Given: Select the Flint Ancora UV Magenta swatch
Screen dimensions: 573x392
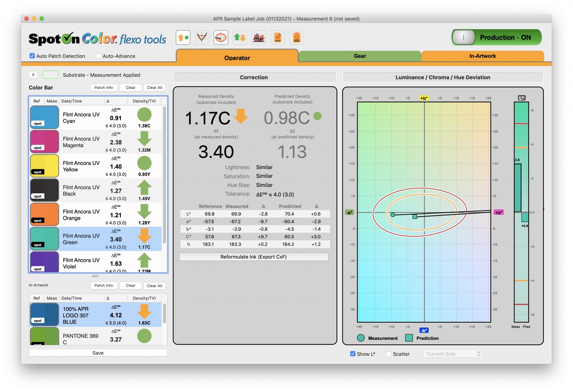Looking at the screenshot, I should (45, 142).
